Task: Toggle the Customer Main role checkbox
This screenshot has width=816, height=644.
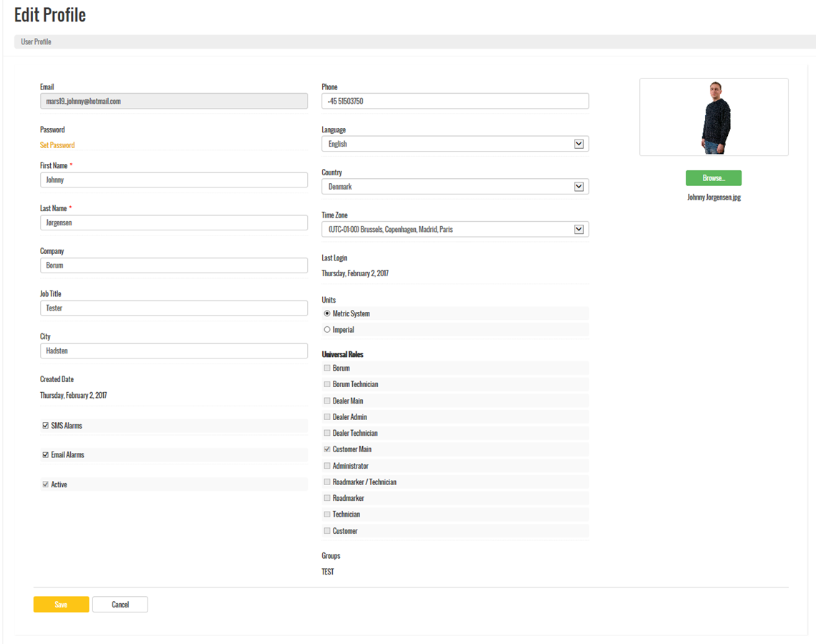Action: (327, 449)
